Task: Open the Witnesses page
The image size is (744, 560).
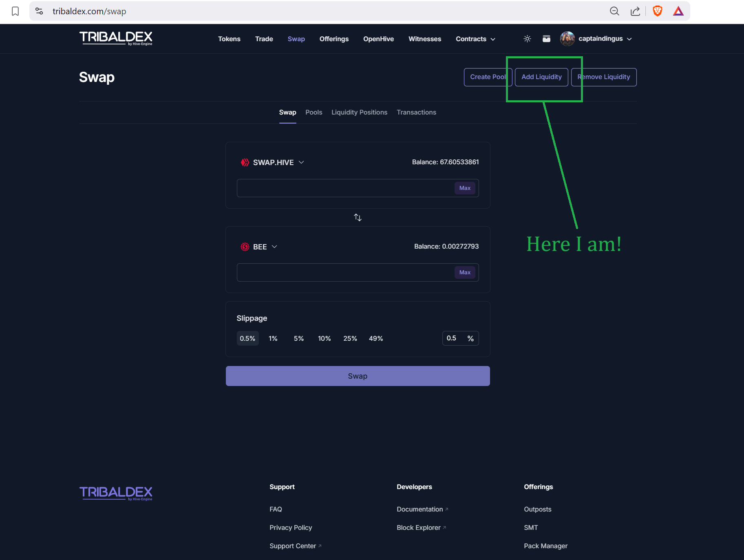Action: 425,39
